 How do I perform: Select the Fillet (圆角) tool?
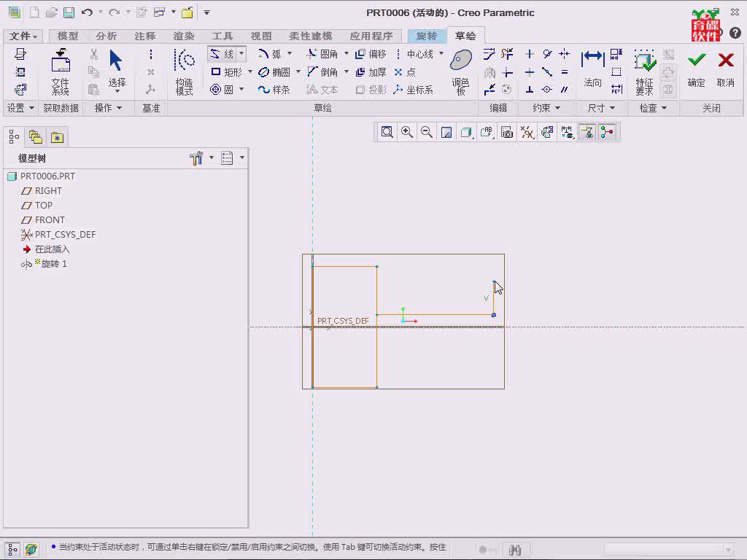pos(322,54)
